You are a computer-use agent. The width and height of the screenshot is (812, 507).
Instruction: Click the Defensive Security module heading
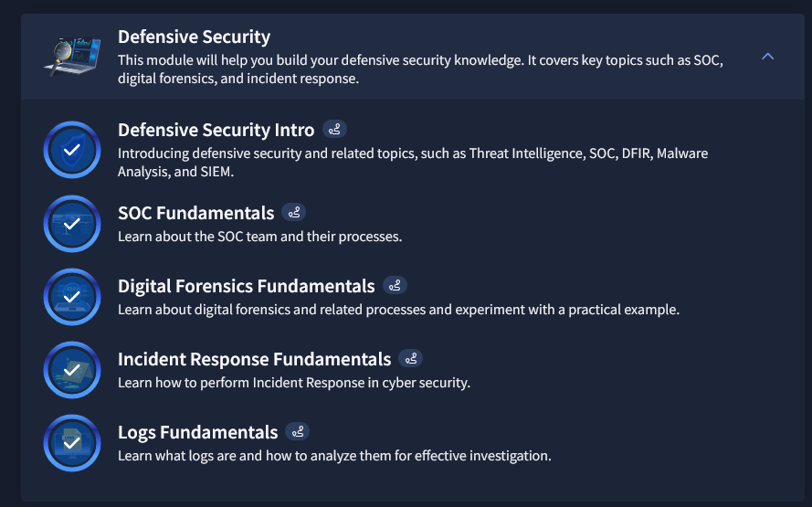click(x=194, y=37)
